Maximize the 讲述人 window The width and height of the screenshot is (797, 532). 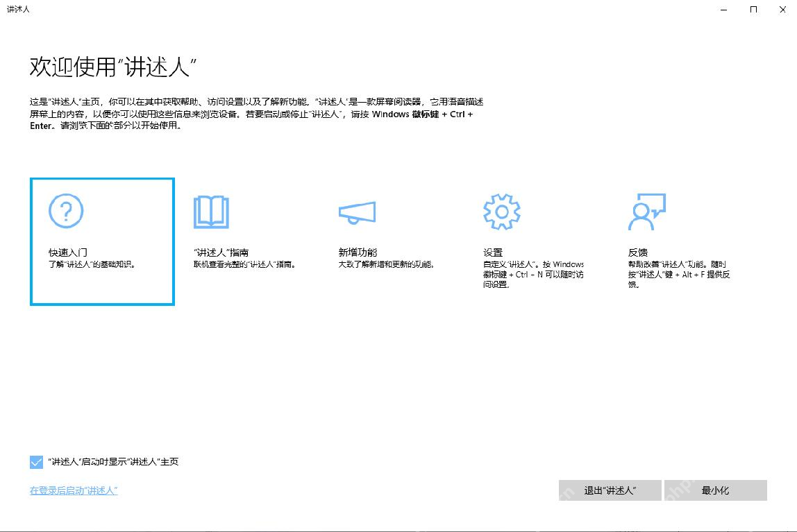pos(753,10)
